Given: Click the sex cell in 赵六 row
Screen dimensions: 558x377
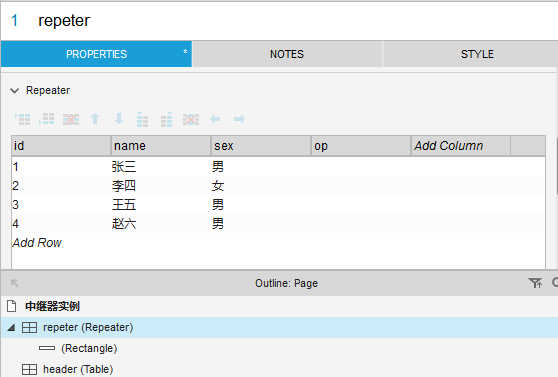Looking at the screenshot, I should pos(261,224).
